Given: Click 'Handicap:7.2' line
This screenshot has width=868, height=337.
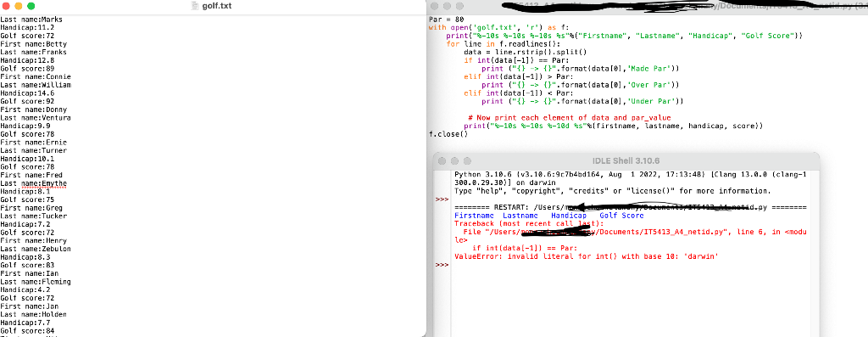Looking at the screenshot, I should pyautogui.click(x=25, y=224).
